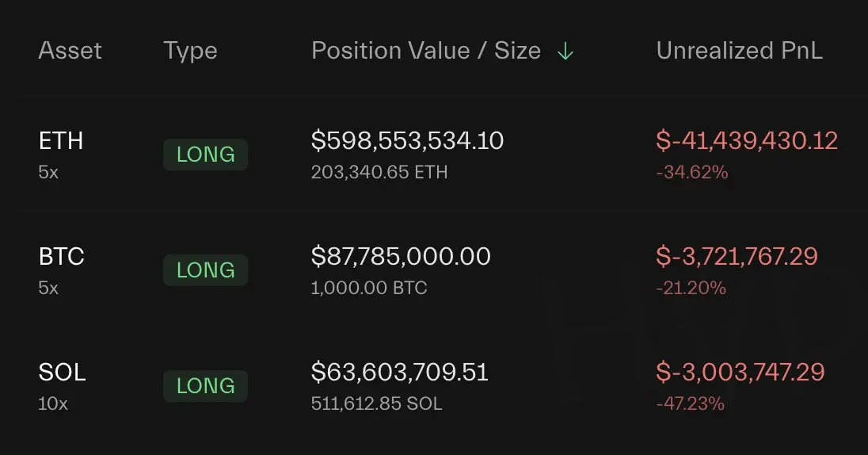Image resolution: width=868 pixels, height=455 pixels.
Task: Click the LONG badge for ETH
Action: [x=205, y=155]
